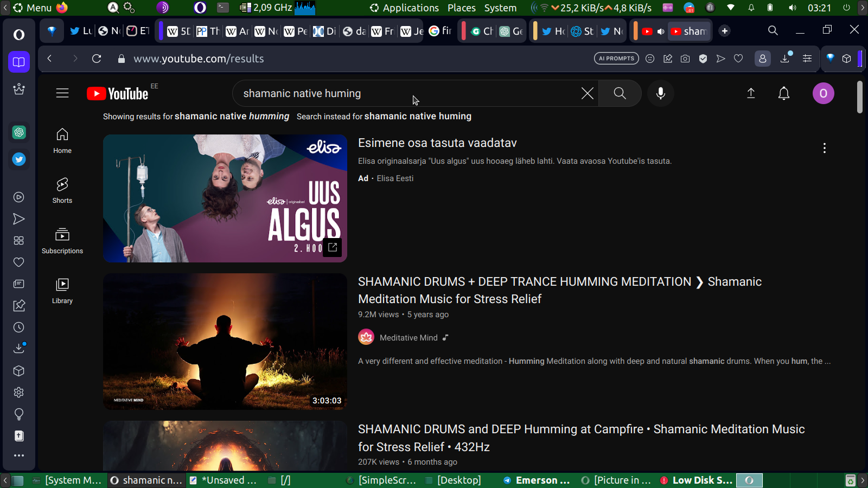The height and width of the screenshot is (488, 868).
Task: Click the YouTube upload icon
Action: click(751, 93)
